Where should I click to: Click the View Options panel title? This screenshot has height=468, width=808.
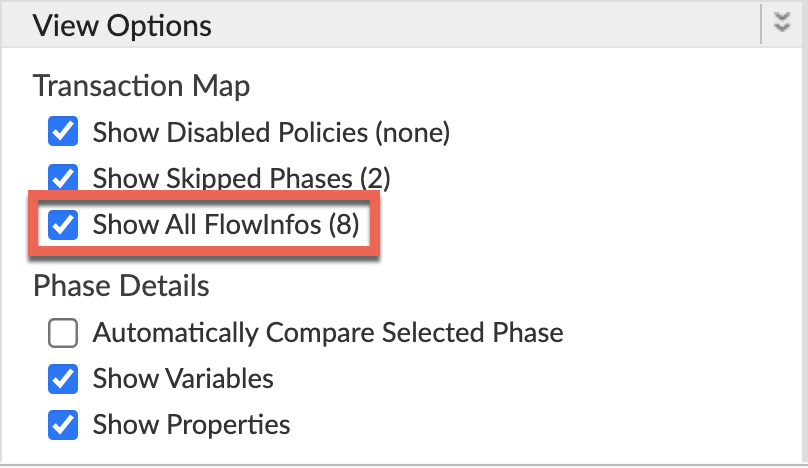(x=122, y=25)
